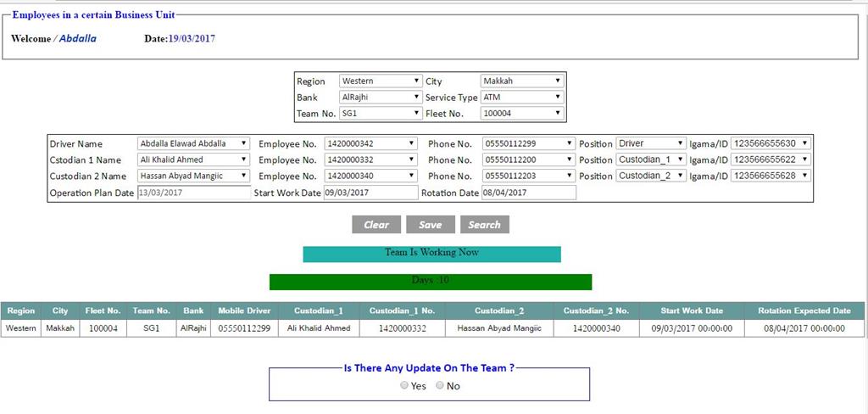
Task: Open Employee No. dropdown 1420000340
Action: point(371,176)
